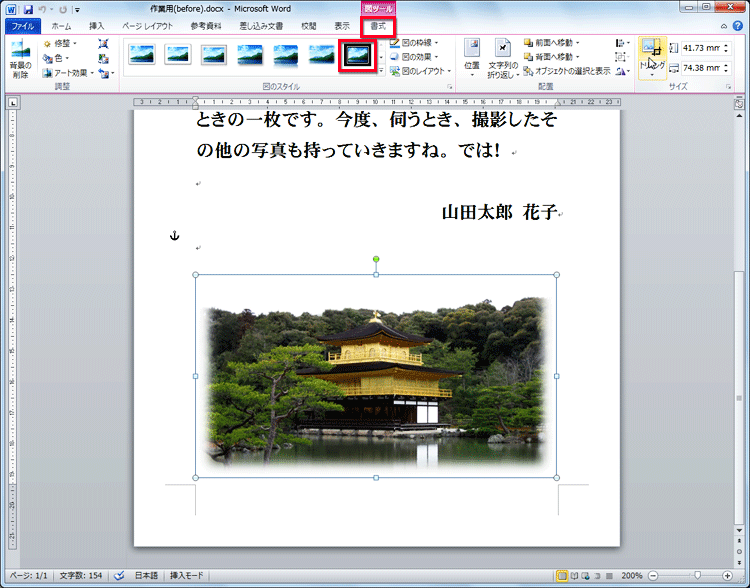
Task: Minimize the ribbon with the caret icon
Action: click(724, 26)
